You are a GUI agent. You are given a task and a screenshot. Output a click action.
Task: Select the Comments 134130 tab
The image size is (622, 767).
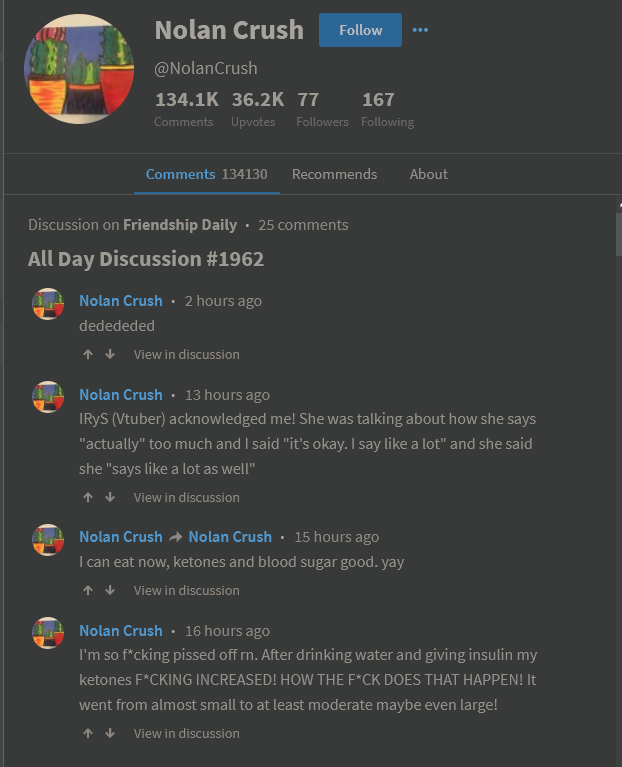[206, 174]
